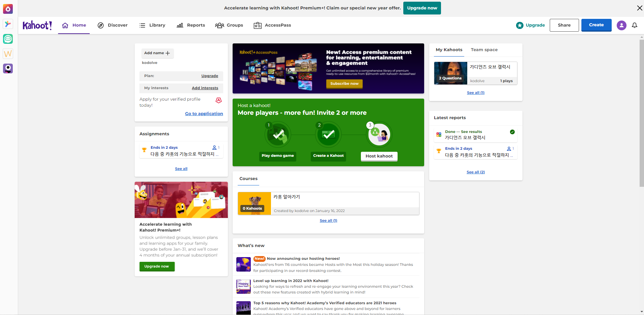Click the hosting heroes news thumbnail
Image resolution: width=644 pixels, height=315 pixels.
click(x=243, y=265)
